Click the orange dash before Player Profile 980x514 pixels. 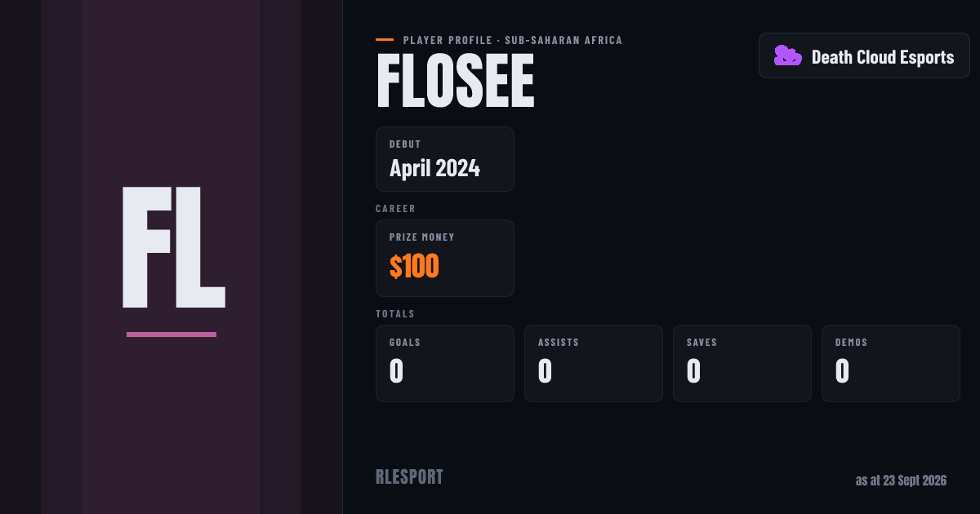tap(385, 40)
